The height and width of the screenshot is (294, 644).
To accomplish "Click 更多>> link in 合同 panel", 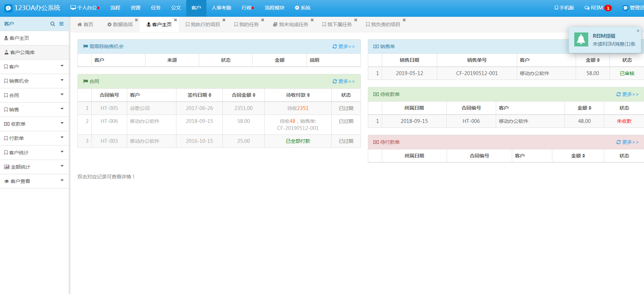I will tap(343, 81).
